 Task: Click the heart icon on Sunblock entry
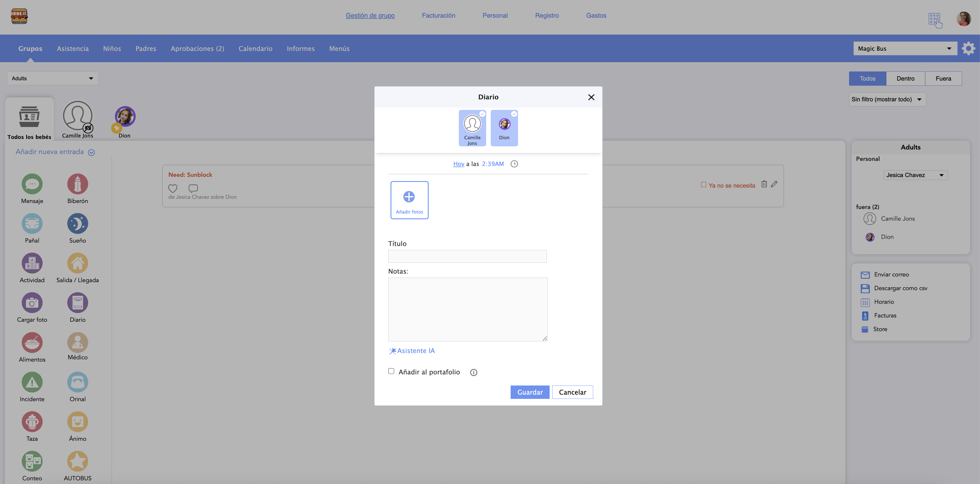(173, 188)
